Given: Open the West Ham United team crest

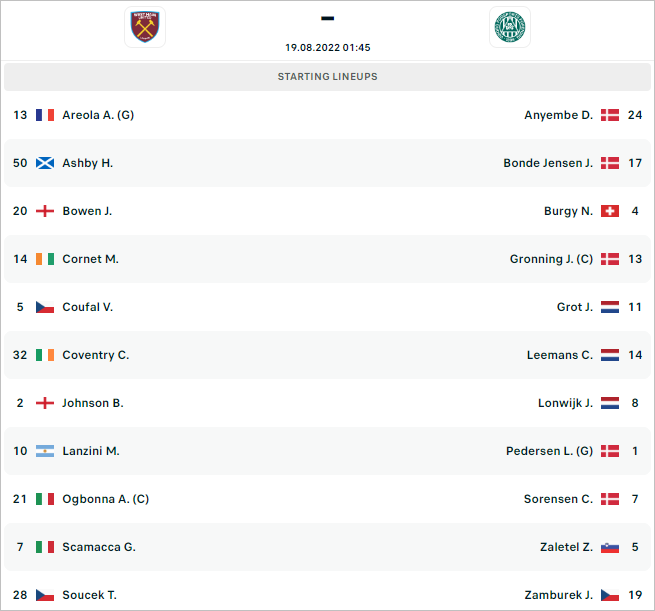Looking at the screenshot, I should (145, 27).
